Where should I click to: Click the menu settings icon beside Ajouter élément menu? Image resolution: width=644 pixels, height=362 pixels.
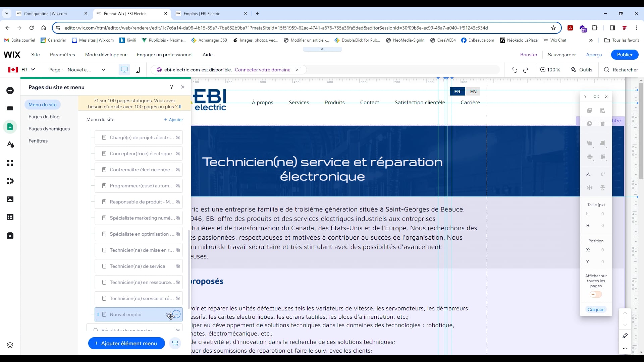175,343
